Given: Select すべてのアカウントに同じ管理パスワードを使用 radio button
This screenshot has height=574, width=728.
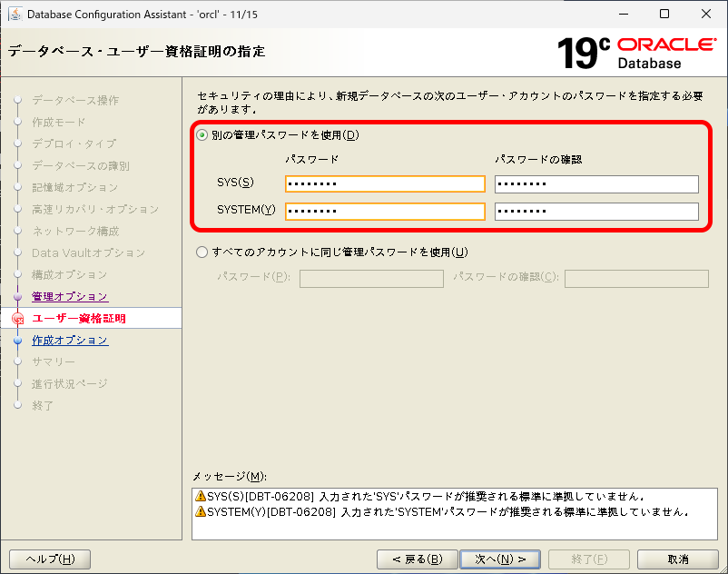Looking at the screenshot, I should (x=202, y=252).
